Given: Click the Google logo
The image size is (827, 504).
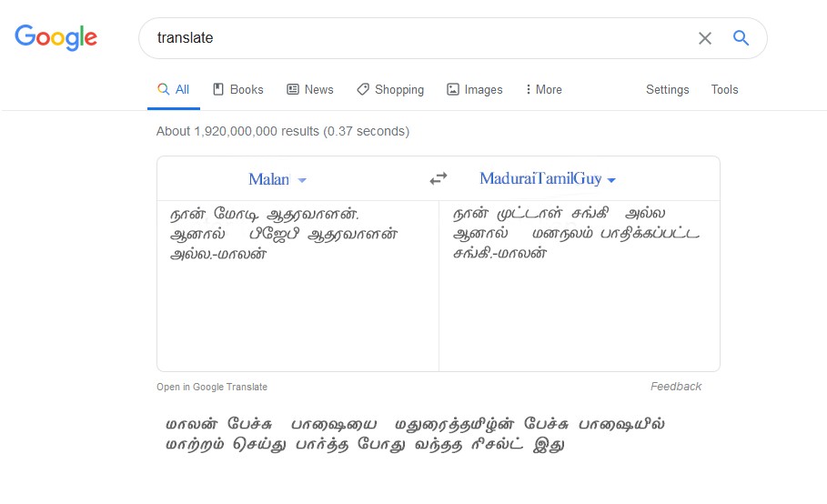Looking at the screenshot, I should (x=55, y=37).
